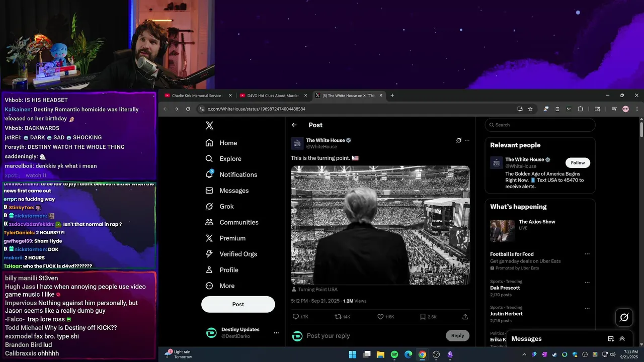Click the Grok icon on White House post
The height and width of the screenshot is (362, 644).
(x=458, y=140)
